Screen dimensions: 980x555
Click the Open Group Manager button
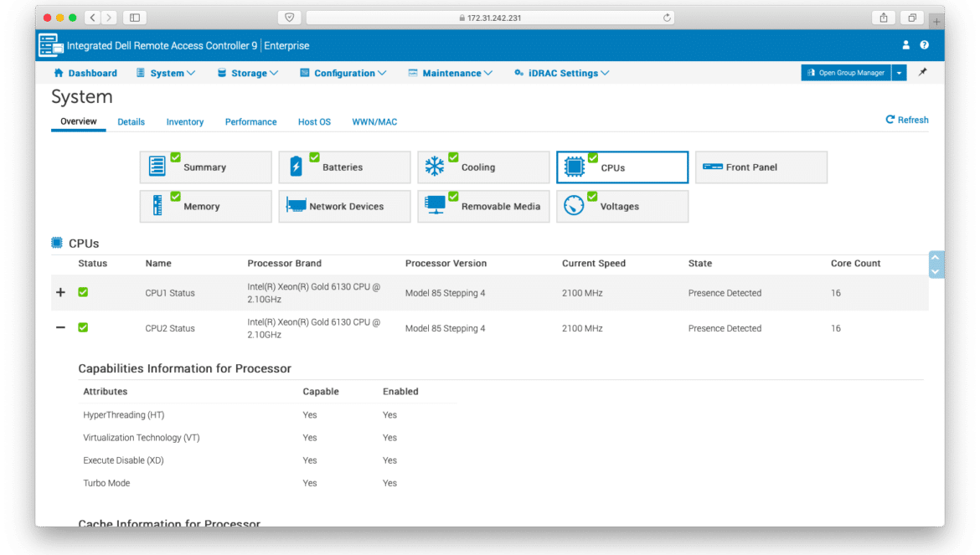(x=846, y=73)
